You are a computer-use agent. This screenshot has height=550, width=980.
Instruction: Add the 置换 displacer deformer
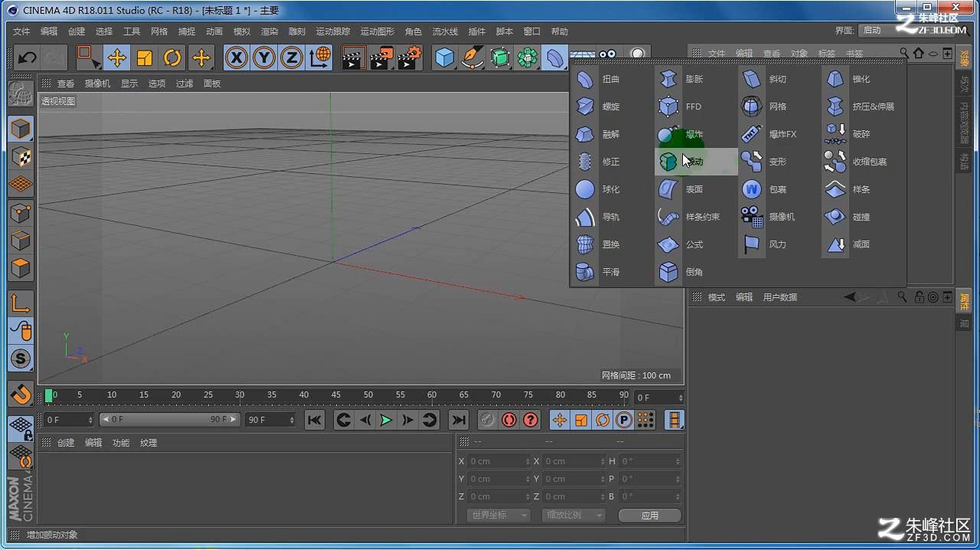click(x=599, y=244)
